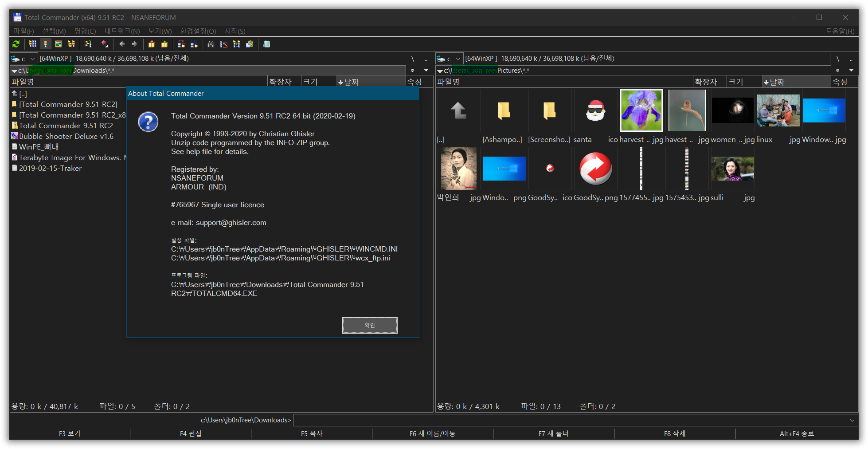This screenshot has width=868, height=449.
Task: Click the question mark icon in About dialog
Action: pos(148,122)
